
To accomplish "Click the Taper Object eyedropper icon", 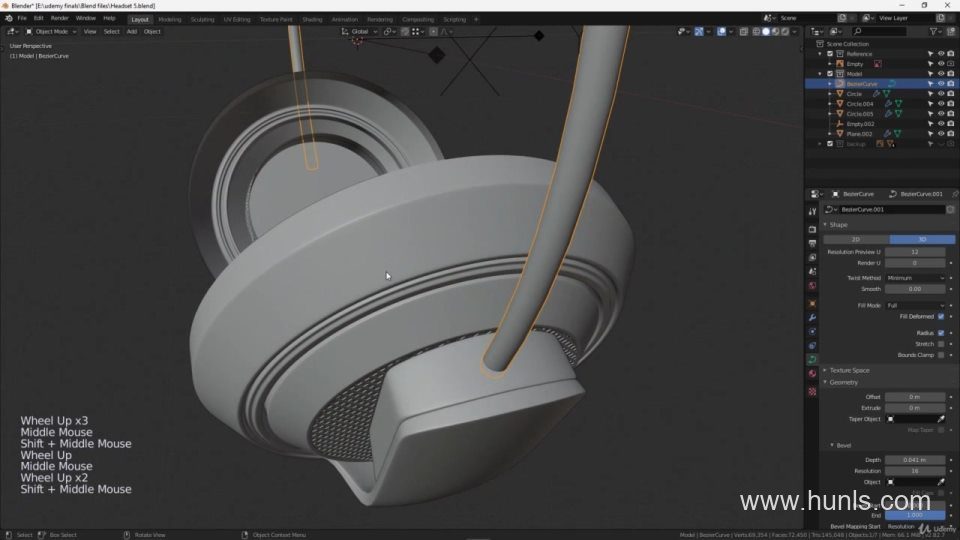I will (x=941, y=419).
